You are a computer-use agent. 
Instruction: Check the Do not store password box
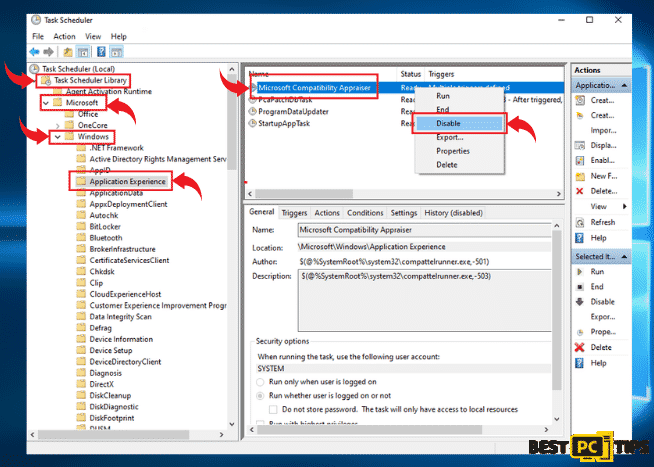(x=273, y=409)
